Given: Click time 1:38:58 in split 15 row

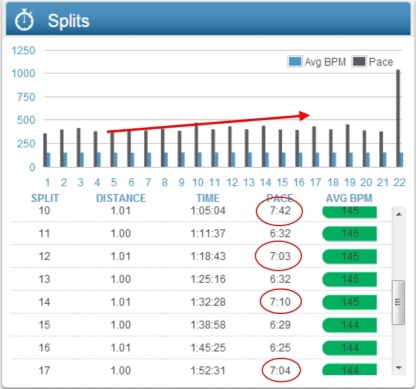Looking at the screenshot, I should (x=208, y=325).
